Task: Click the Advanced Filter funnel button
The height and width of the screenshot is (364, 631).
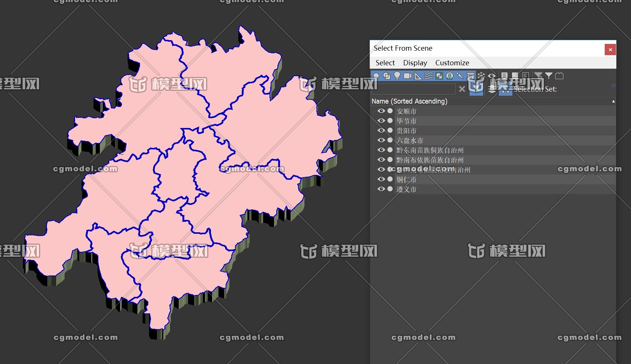Action: point(549,75)
